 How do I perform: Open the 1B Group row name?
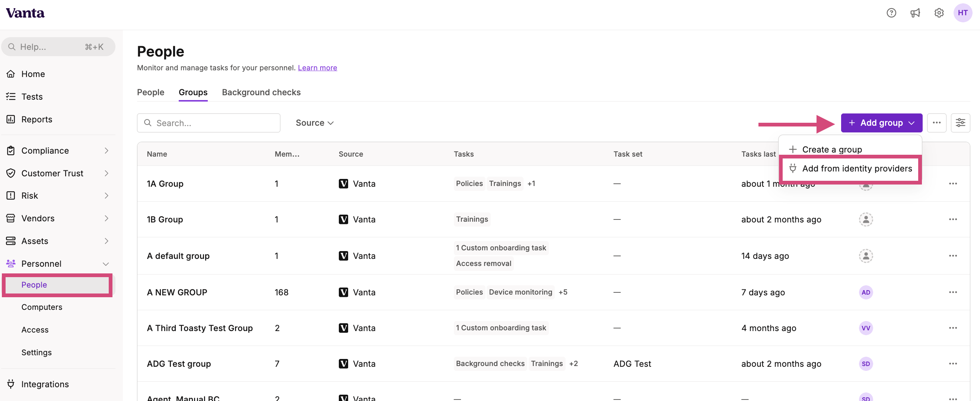[x=165, y=219]
